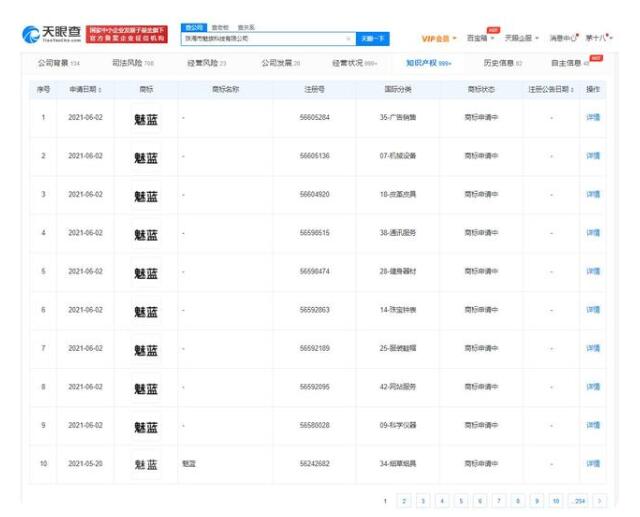Click the 魅蓝 trademark image in row 10

(146, 465)
